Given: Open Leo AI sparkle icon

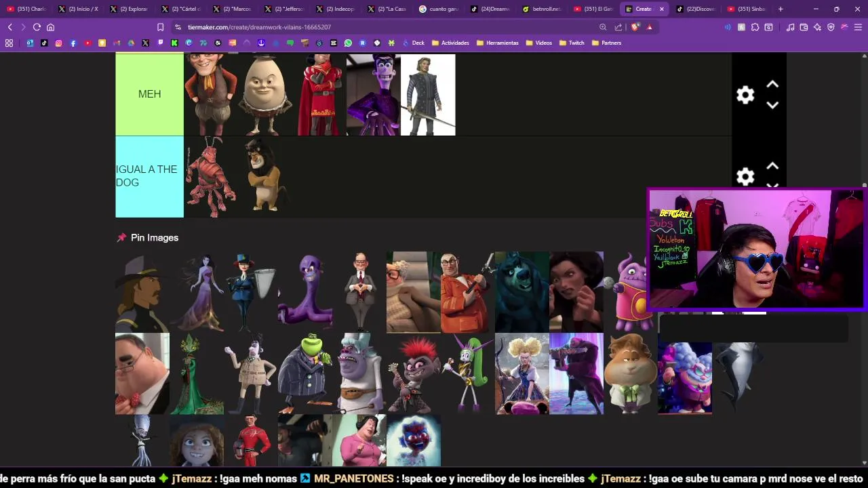Looking at the screenshot, I should point(817,27).
